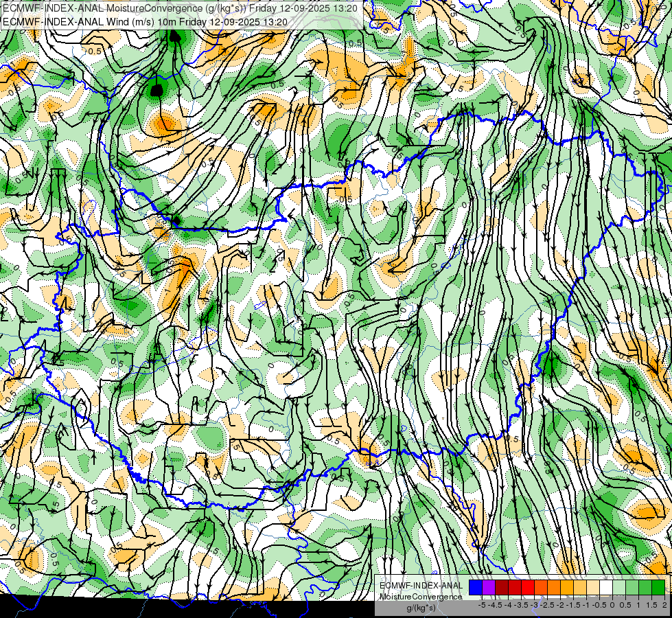Click the '-5' legend scale value
The height and width of the screenshot is (618, 672).
(482, 605)
